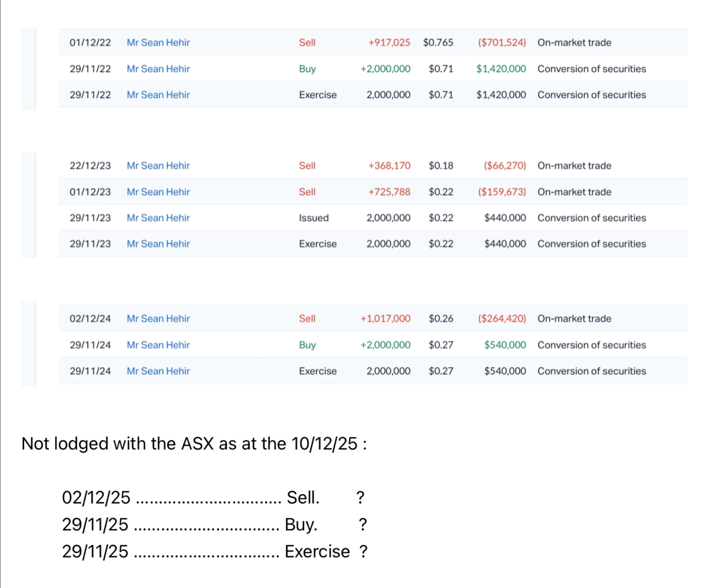Click the +368,170 sell quantity
The height and width of the screenshot is (588, 727).
coord(389,166)
